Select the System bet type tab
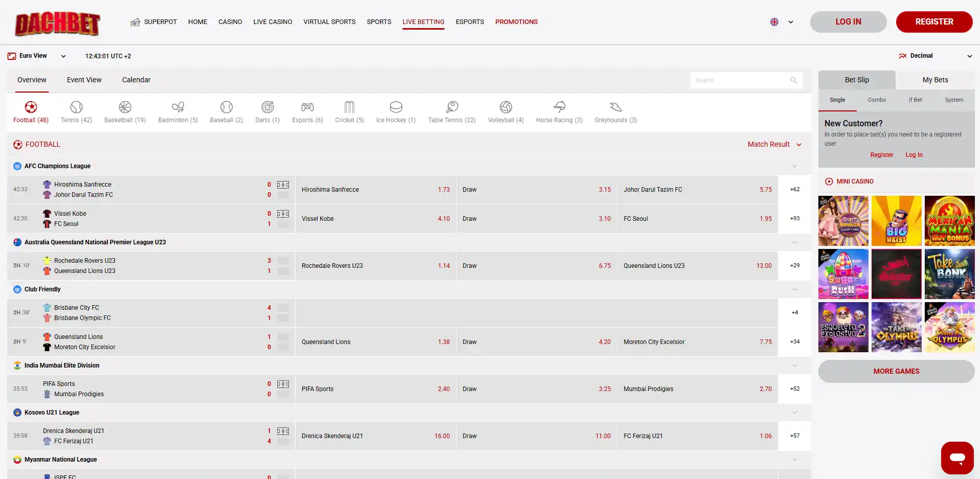This screenshot has height=479, width=980. click(954, 100)
